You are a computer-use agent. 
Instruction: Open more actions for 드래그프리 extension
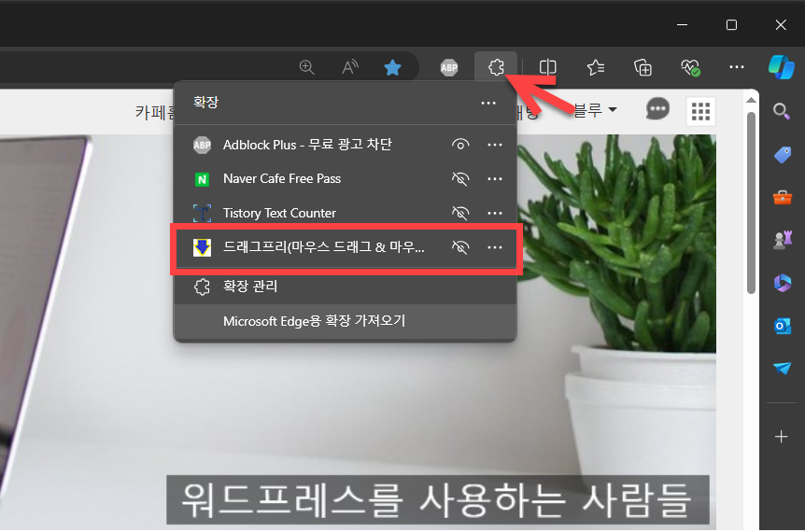point(495,247)
